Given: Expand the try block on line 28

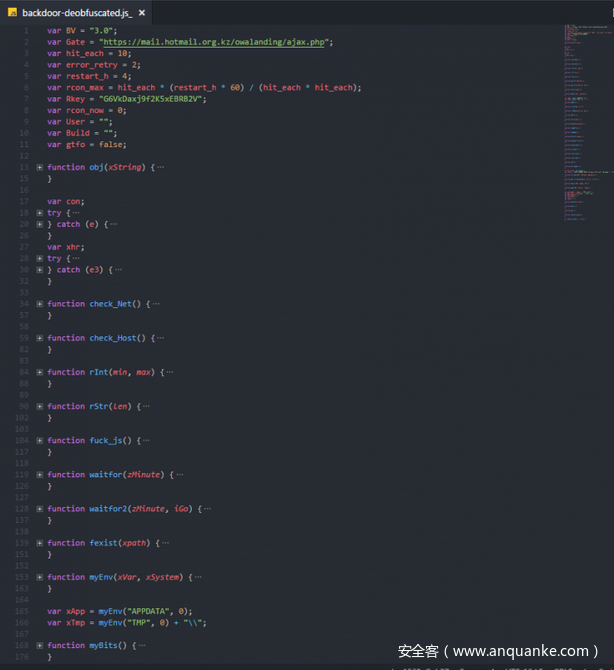Looking at the screenshot, I should point(39,259).
